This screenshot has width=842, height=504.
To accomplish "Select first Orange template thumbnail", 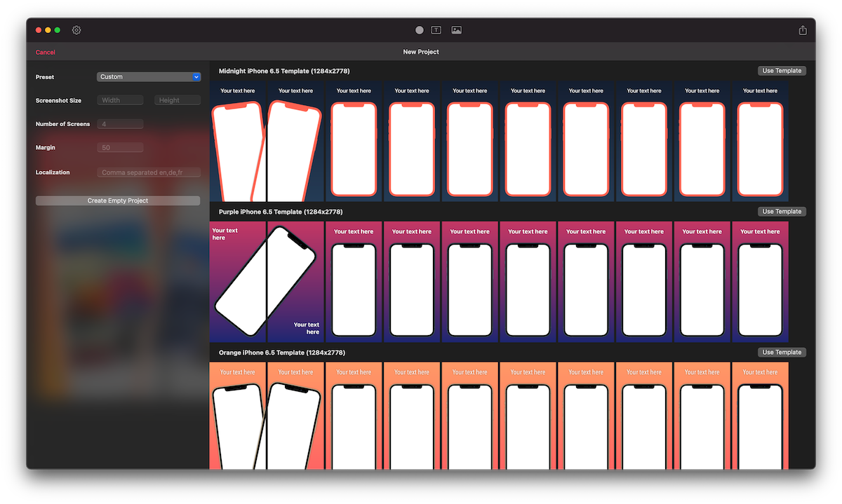I will 238,416.
